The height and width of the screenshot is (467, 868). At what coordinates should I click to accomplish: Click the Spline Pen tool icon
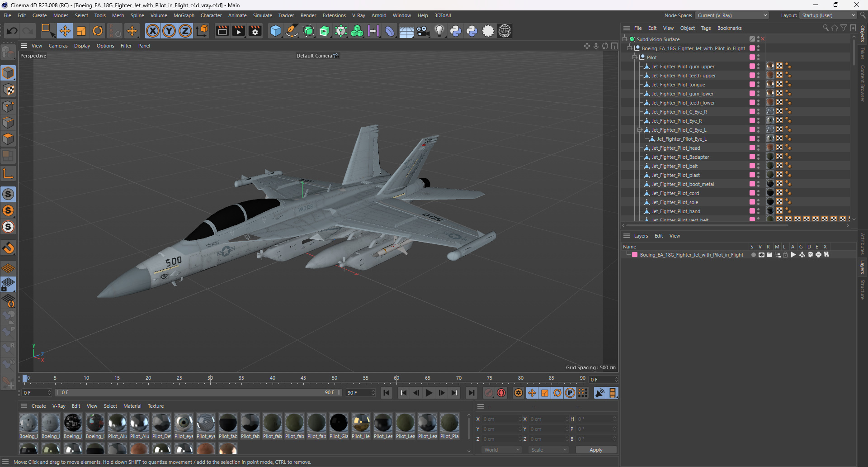tap(292, 31)
